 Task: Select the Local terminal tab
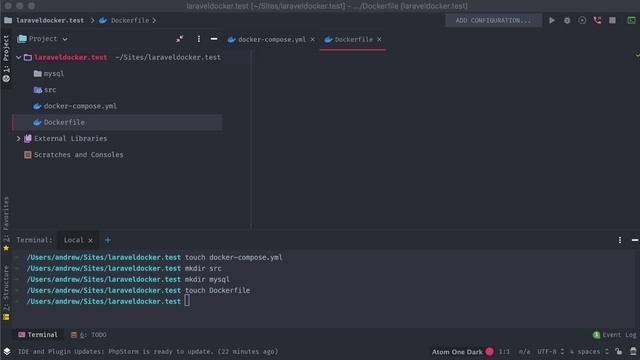73,240
